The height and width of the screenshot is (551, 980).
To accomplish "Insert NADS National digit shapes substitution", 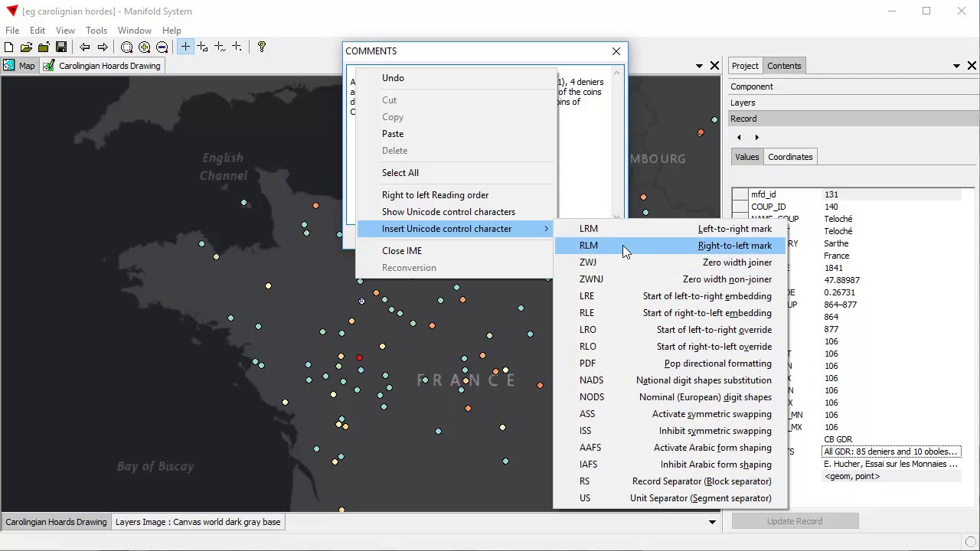I will [670, 380].
